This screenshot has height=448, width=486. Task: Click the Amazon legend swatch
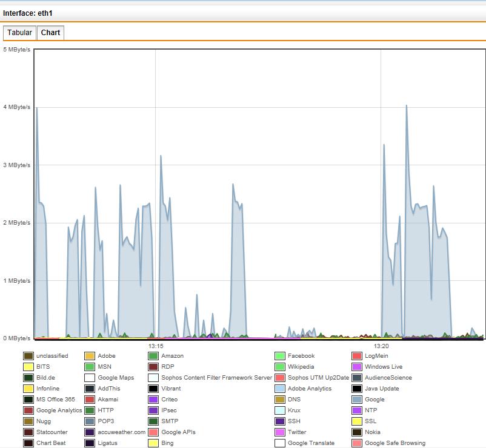pyautogui.click(x=153, y=356)
